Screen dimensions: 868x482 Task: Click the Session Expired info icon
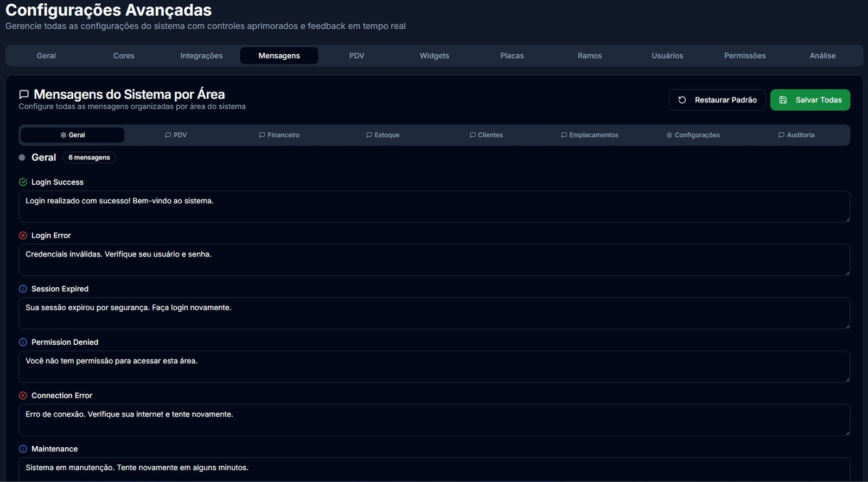coord(23,289)
